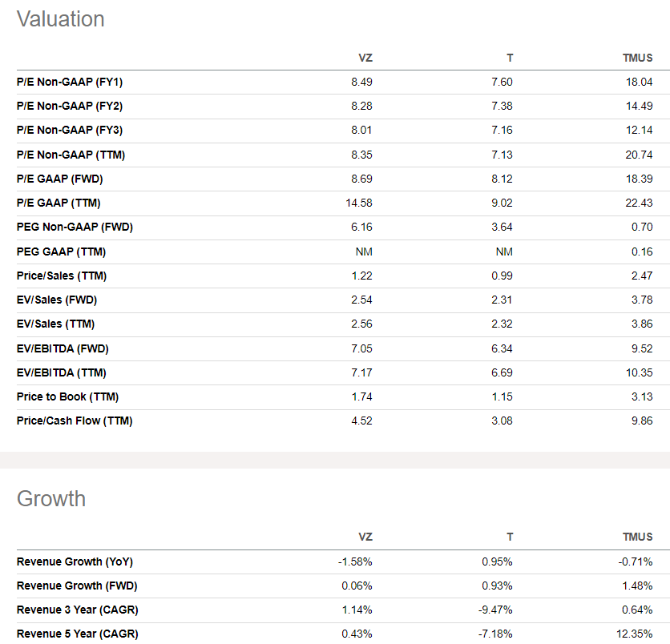Click the T ticker in the Growth table header
The height and width of the screenshot is (644, 670).
click(x=510, y=537)
